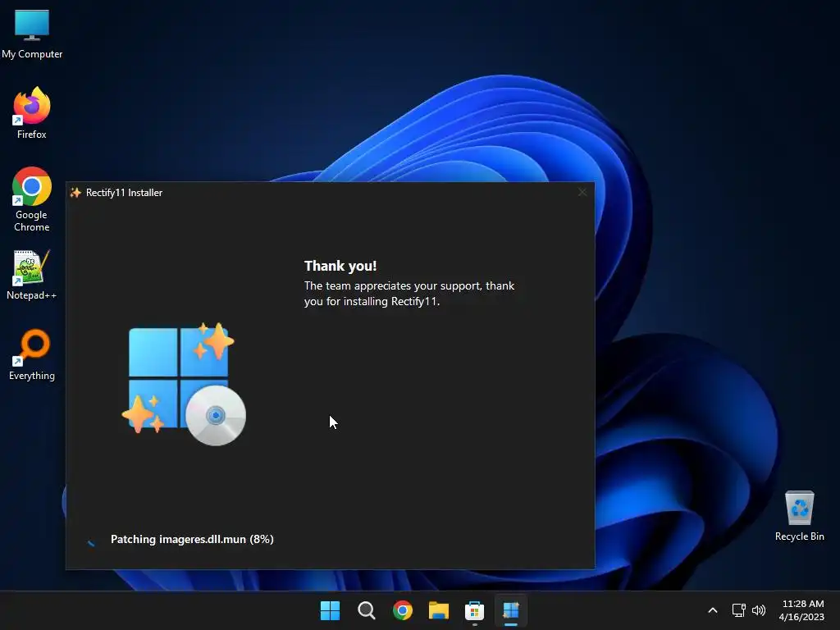Show hidden system tray icons
Screen dimensions: 840x630
(x=713, y=610)
